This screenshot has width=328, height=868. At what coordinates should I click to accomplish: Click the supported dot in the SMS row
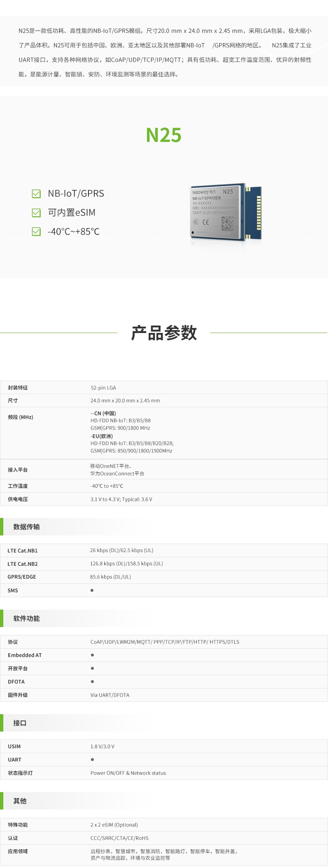pos(92,590)
